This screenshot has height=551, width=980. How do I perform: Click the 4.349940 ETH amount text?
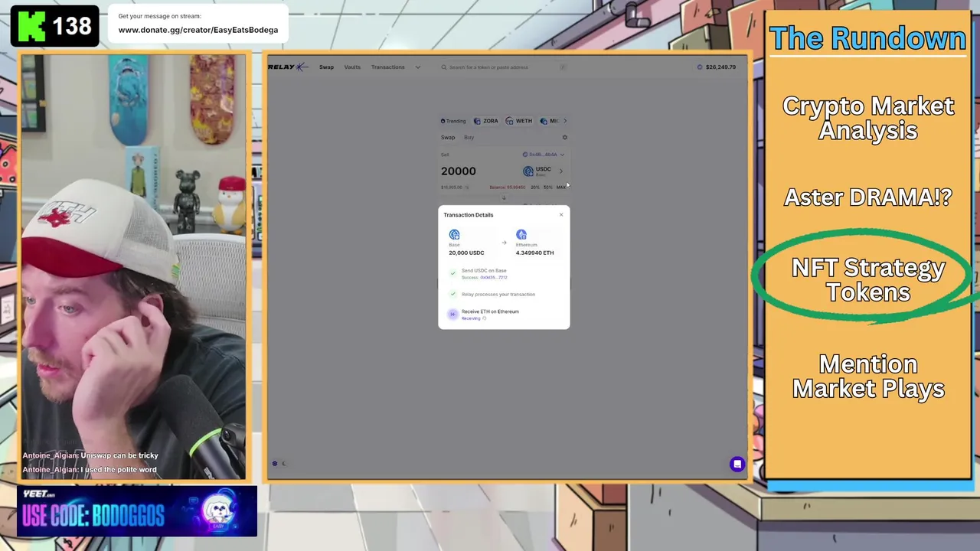[x=534, y=253]
